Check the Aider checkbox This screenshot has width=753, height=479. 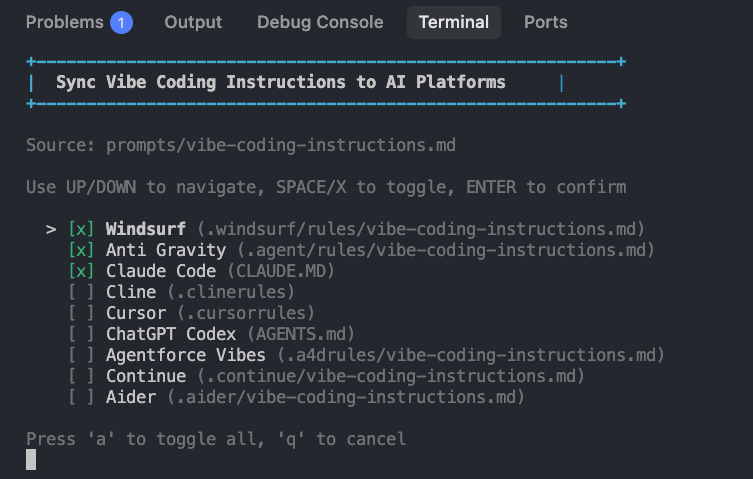pos(81,397)
